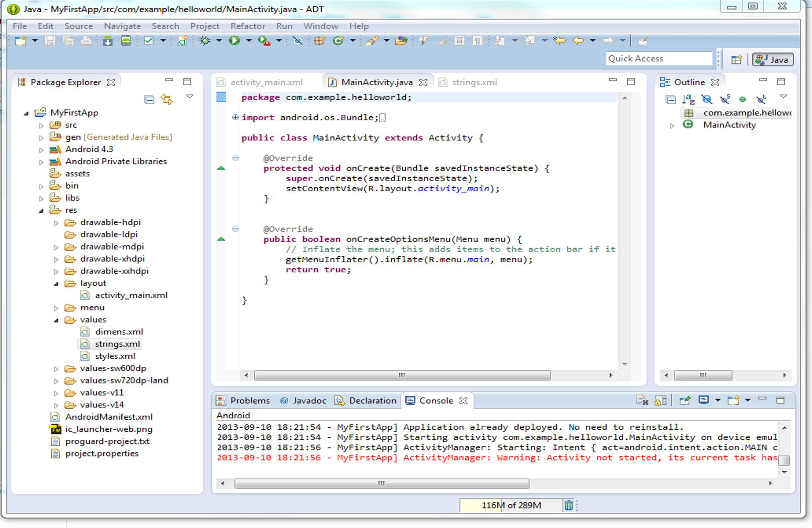Collapse all in Package Explorer
This screenshot has width=812, height=528.
pyautogui.click(x=149, y=99)
